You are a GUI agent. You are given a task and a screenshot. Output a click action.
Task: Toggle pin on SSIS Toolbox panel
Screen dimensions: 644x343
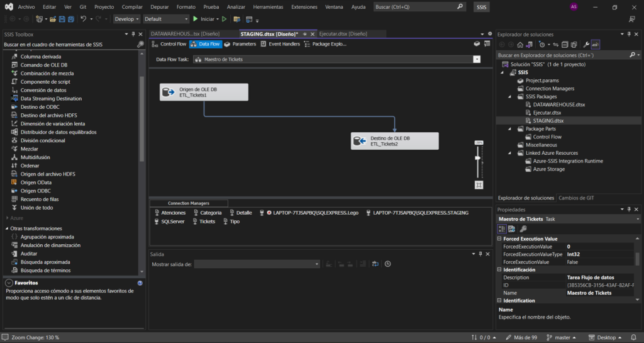[x=133, y=34]
